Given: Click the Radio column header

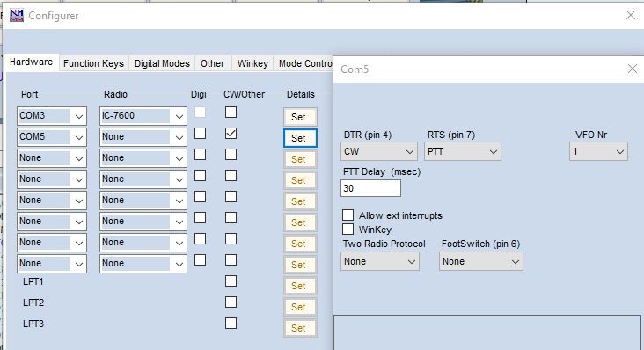Looking at the screenshot, I should tap(115, 94).
